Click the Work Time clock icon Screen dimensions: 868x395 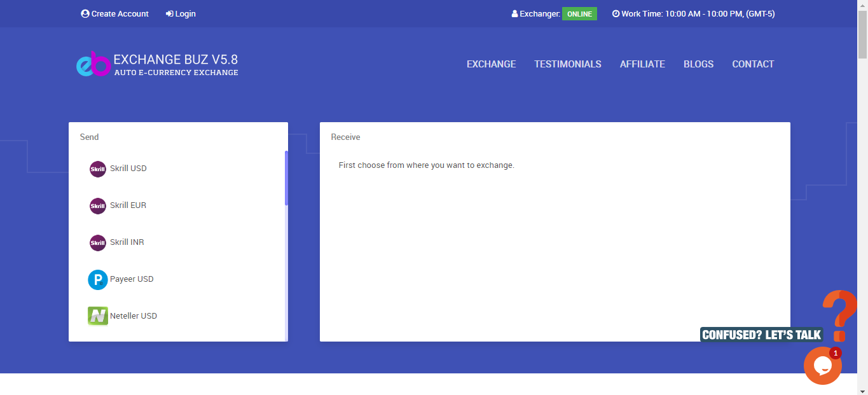click(x=616, y=13)
